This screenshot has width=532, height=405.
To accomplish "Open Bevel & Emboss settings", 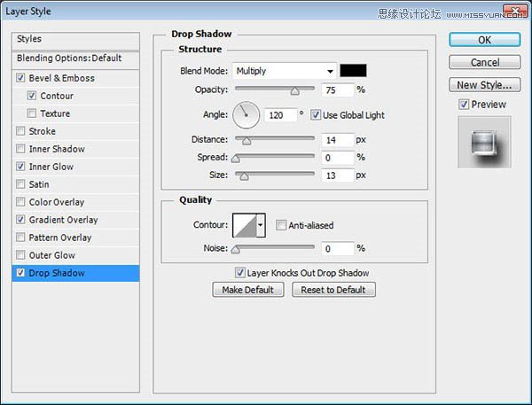I will [61, 78].
